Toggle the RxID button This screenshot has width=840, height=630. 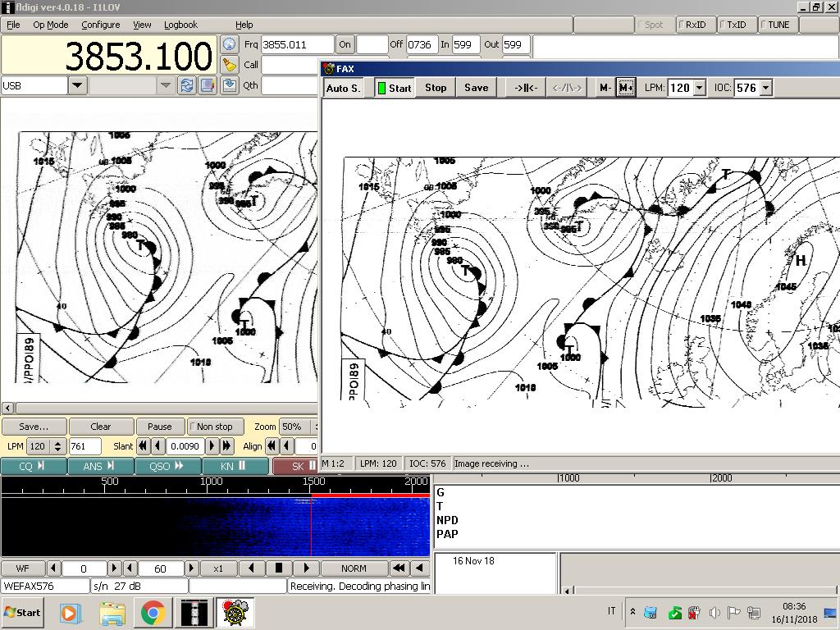[696, 25]
